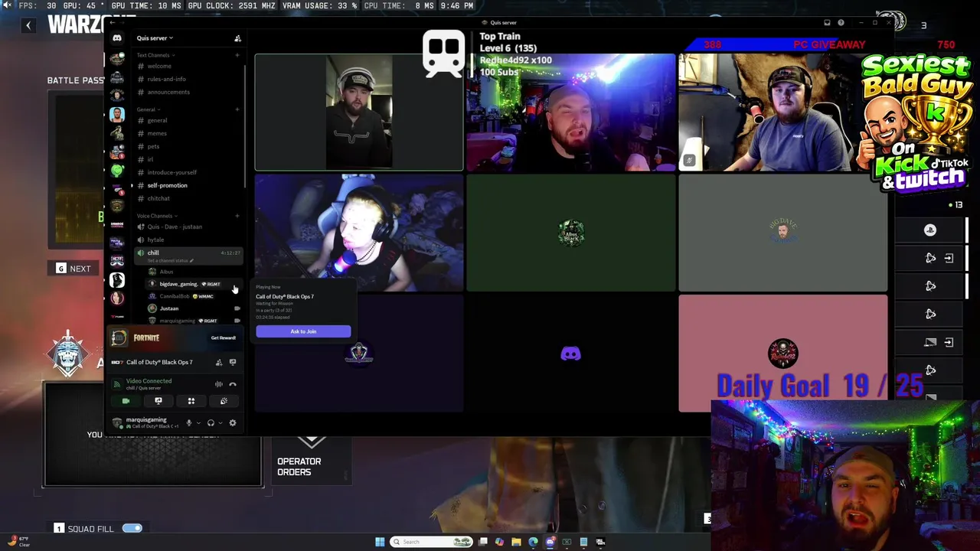Click Ask to Join button
The width and height of the screenshot is (980, 551).
[303, 331]
